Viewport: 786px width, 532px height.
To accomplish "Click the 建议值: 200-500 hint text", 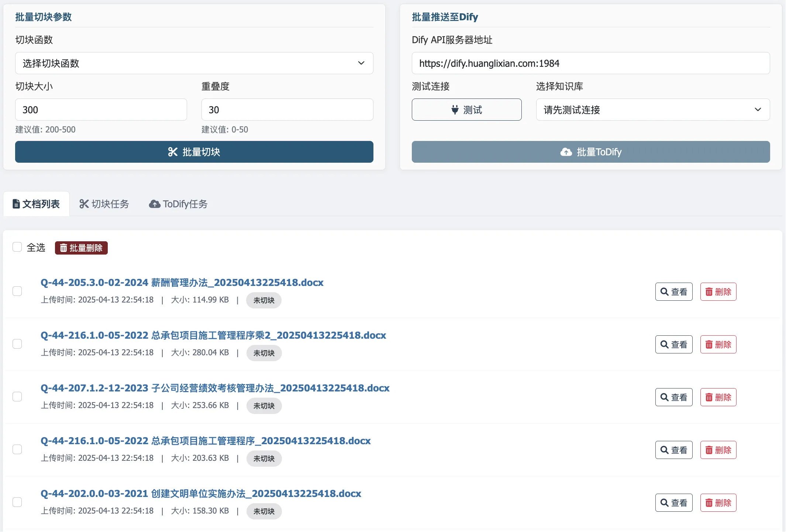I will 45,129.
